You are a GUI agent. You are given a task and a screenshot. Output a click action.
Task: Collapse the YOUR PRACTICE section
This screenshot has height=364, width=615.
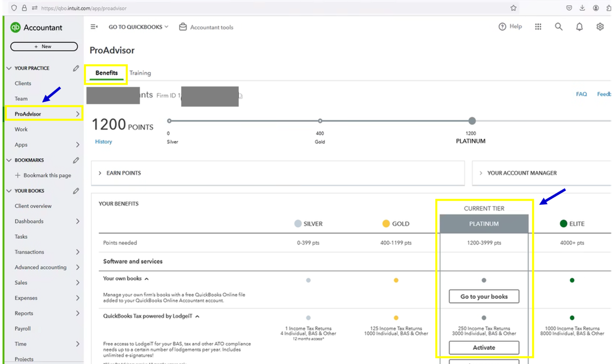pos(9,68)
